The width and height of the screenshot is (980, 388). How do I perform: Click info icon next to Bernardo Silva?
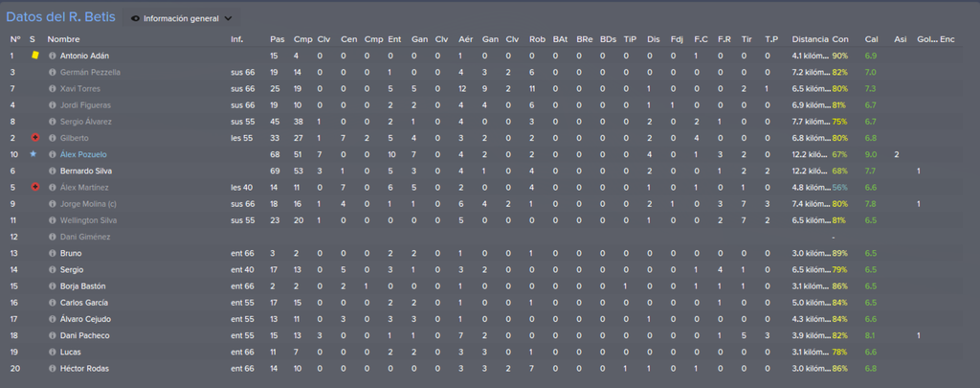click(x=53, y=171)
